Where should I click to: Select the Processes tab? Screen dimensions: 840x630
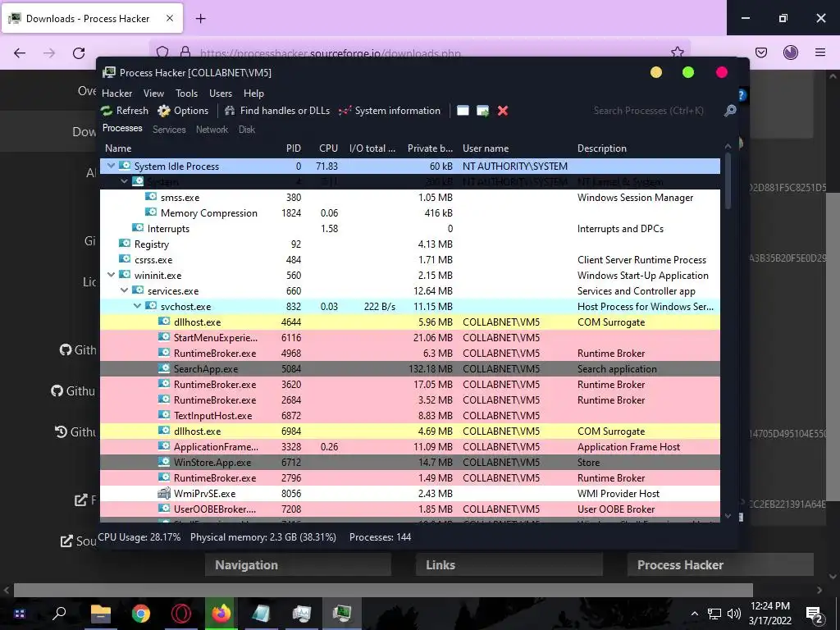122,128
